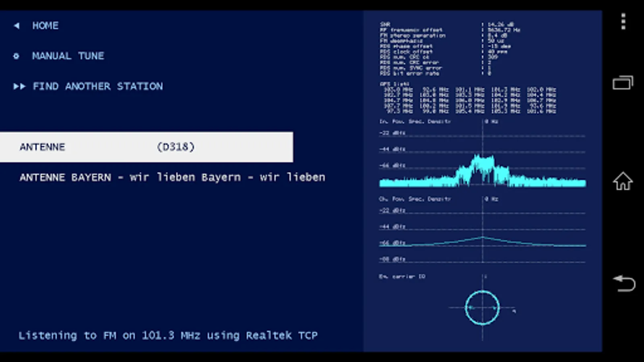The image size is (644, 362).
Task: Go to the HOME menu label
Action: click(45, 26)
